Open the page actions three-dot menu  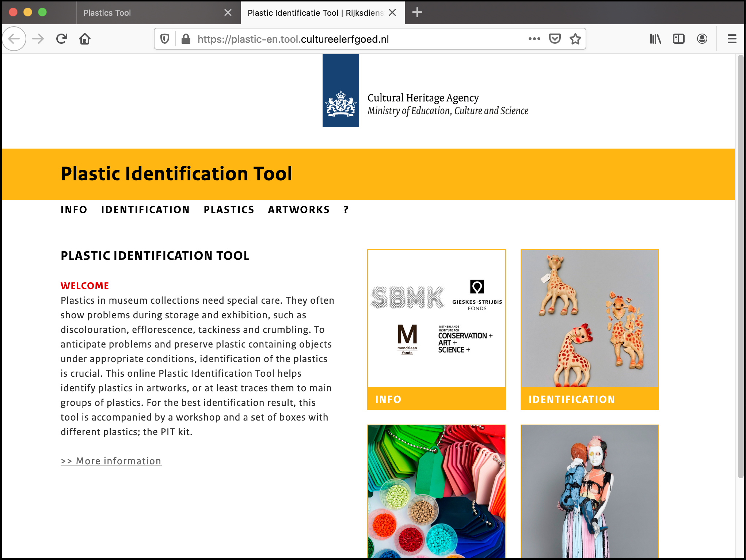pos(534,39)
